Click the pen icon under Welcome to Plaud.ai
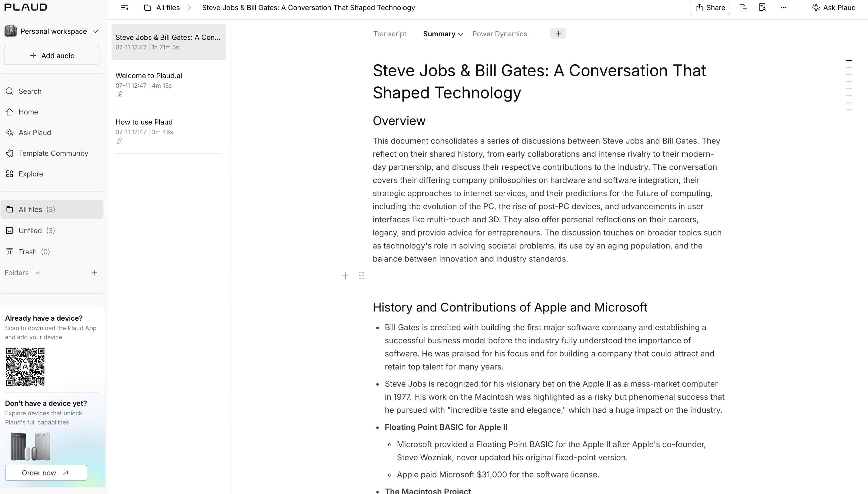This screenshot has height=494, width=868. click(120, 94)
